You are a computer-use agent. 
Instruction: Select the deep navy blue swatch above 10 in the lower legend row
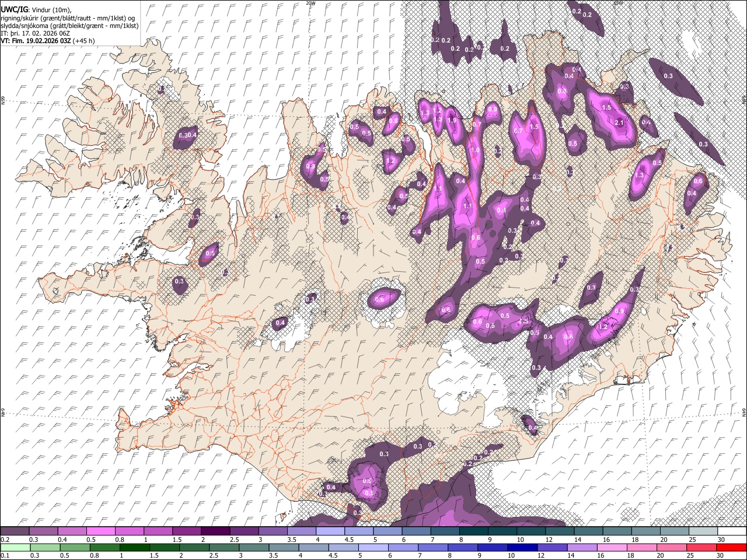[522, 547]
